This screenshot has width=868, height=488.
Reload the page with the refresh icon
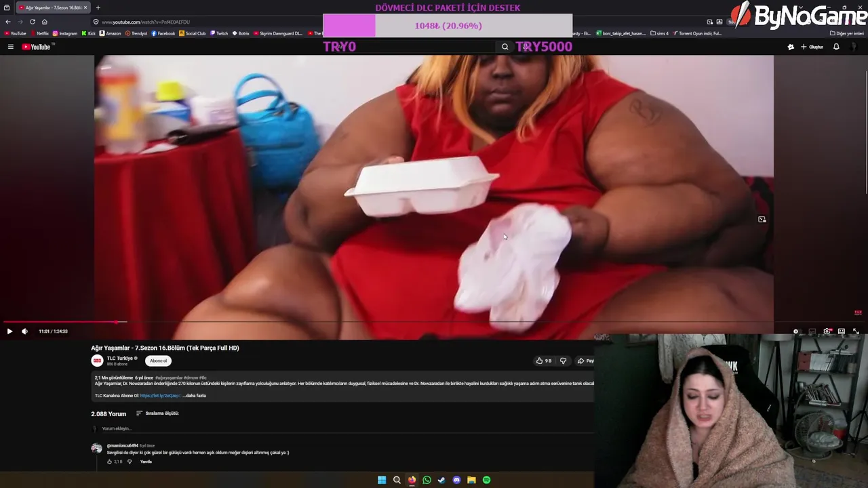click(32, 22)
